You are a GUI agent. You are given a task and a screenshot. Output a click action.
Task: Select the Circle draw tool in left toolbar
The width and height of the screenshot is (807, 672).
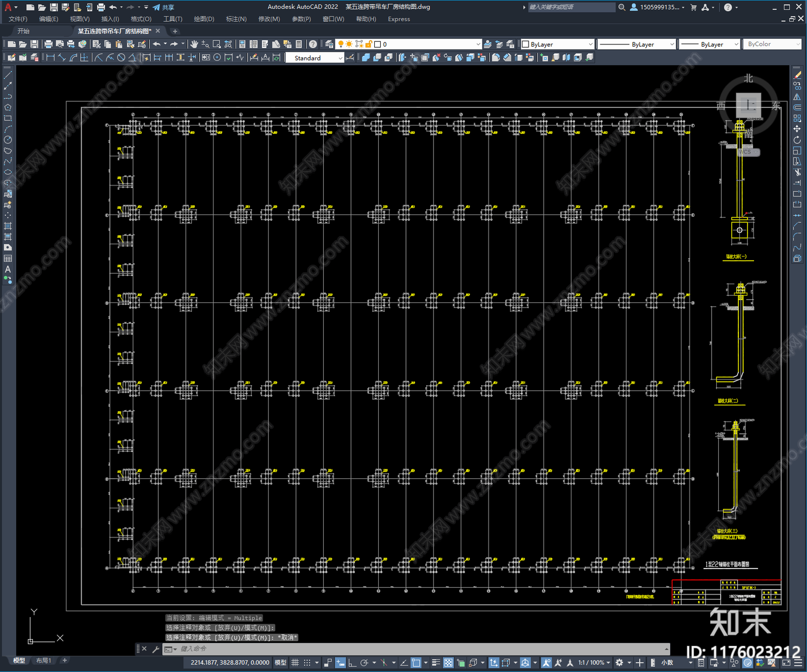coord(8,140)
